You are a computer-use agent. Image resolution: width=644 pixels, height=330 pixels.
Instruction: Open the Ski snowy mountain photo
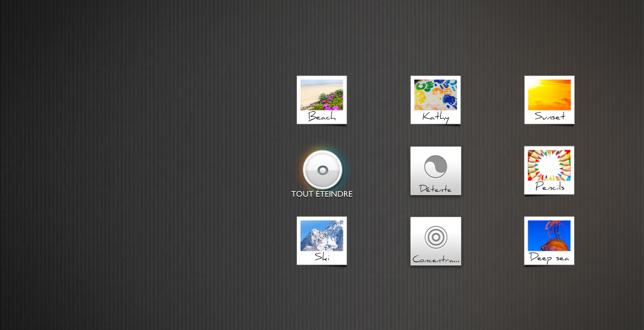[x=321, y=235]
